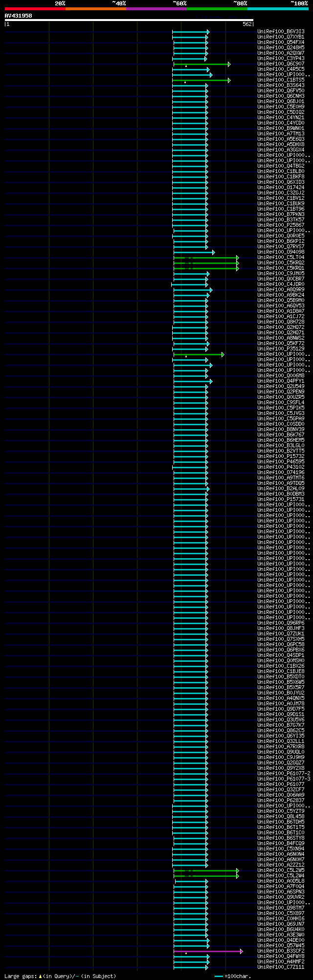Select the query label AV431958

[x=19, y=16]
